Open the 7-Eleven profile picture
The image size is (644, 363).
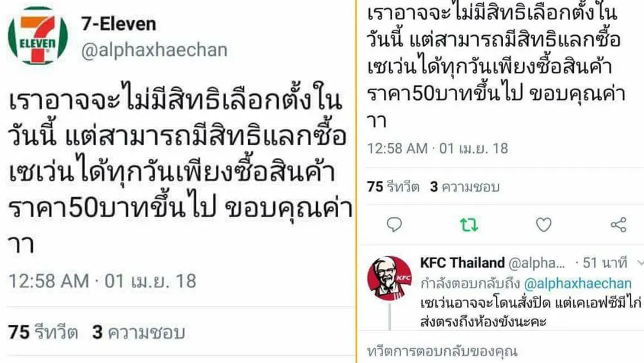38,35
